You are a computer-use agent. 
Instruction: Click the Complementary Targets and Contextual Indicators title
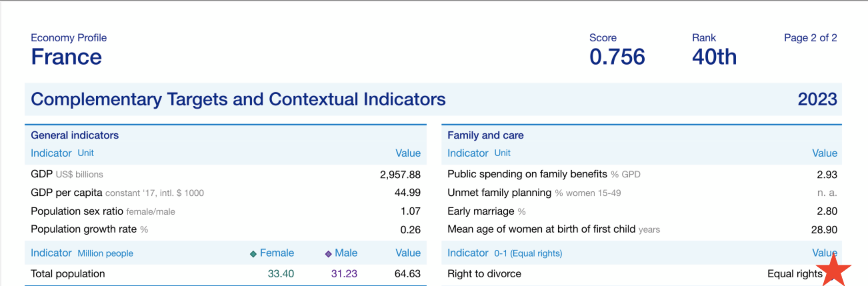coord(238,99)
